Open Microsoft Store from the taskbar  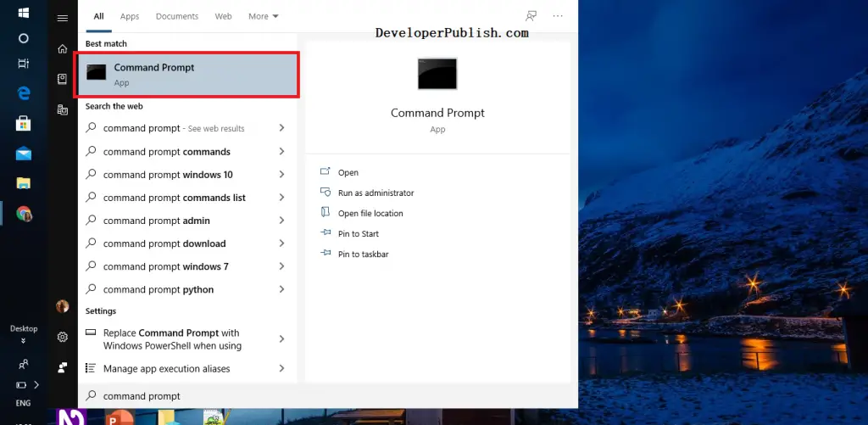coord(23,123)
